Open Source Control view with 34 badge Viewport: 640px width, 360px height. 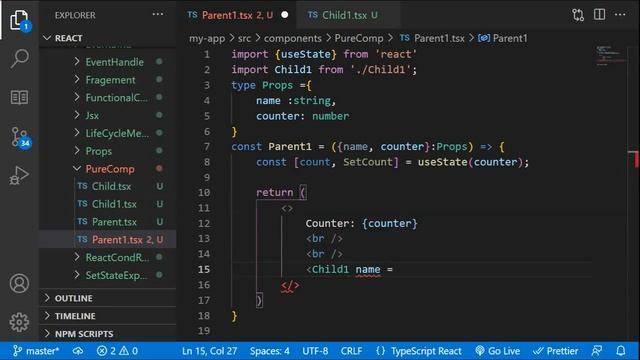coord(20,138)
